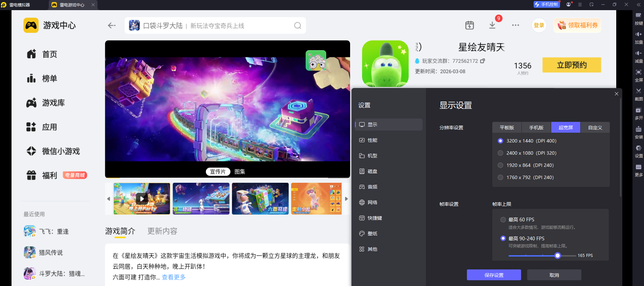The height and width of the screenshot is (286, 644).
Task: Open the download manager icon
Action: point(492,25)
